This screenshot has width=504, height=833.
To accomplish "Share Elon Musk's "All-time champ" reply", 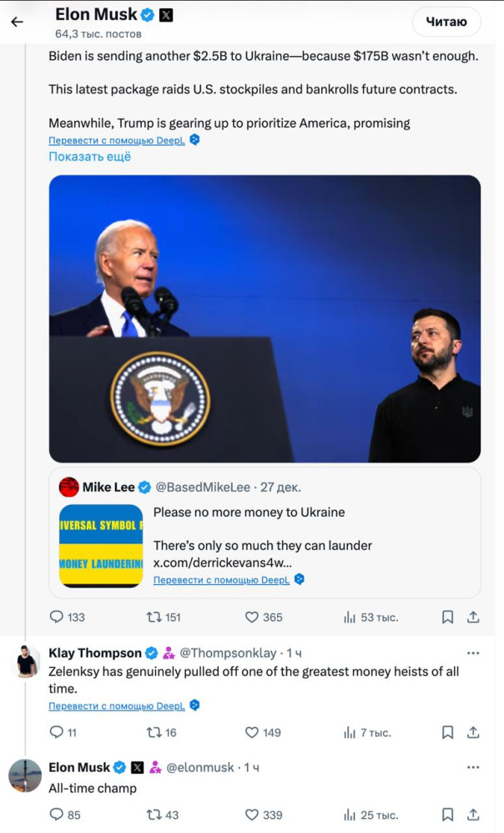I will point(473,814).
